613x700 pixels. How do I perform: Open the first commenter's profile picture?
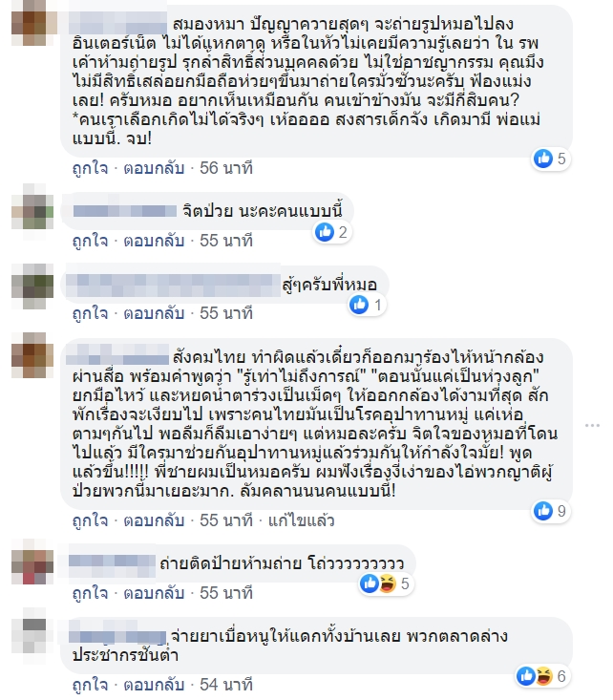[x=32, y=23]
